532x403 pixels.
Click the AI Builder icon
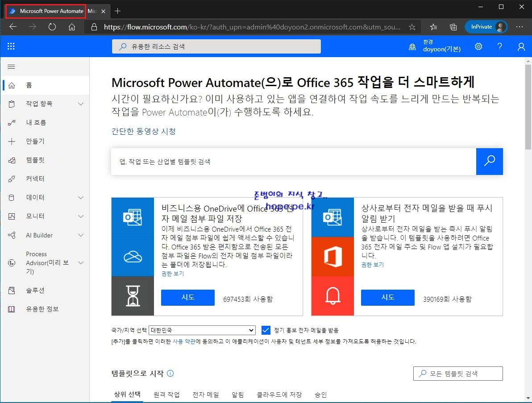(12, 235)
